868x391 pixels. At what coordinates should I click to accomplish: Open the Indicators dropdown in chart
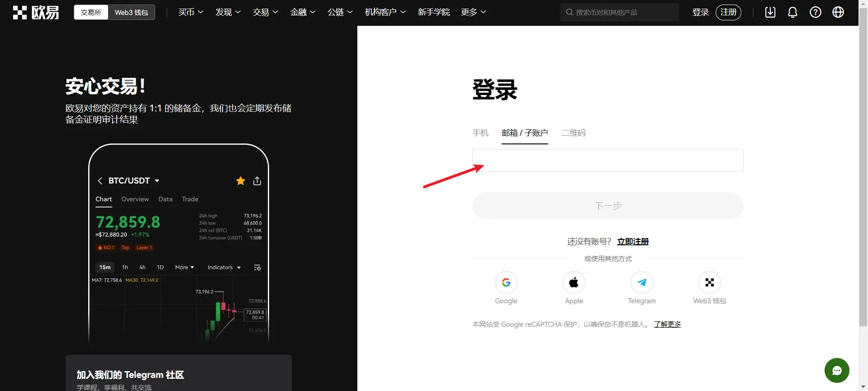click(224, 267)
